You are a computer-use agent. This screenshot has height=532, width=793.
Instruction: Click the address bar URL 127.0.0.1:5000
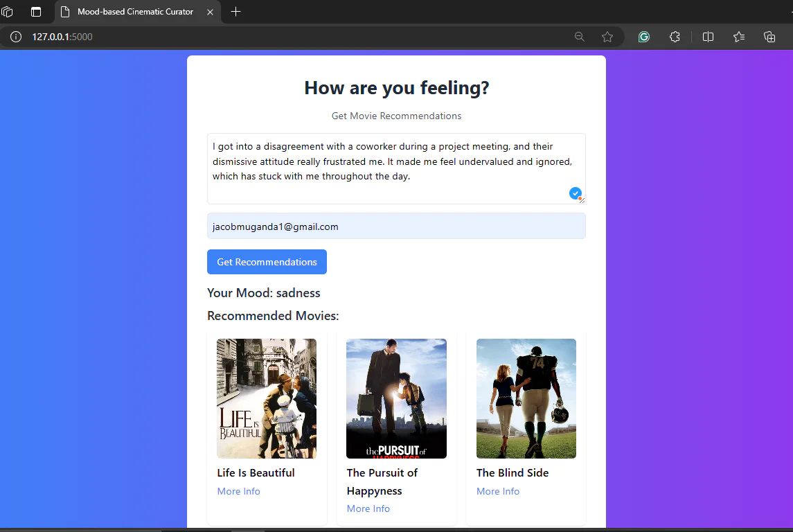point(62,37)
